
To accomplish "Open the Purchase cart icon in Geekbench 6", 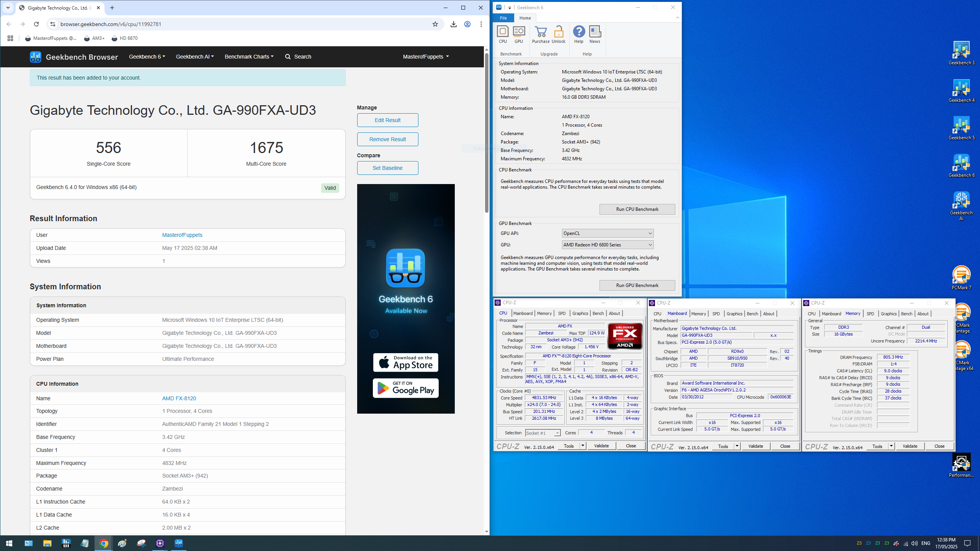I will (541, 34).
